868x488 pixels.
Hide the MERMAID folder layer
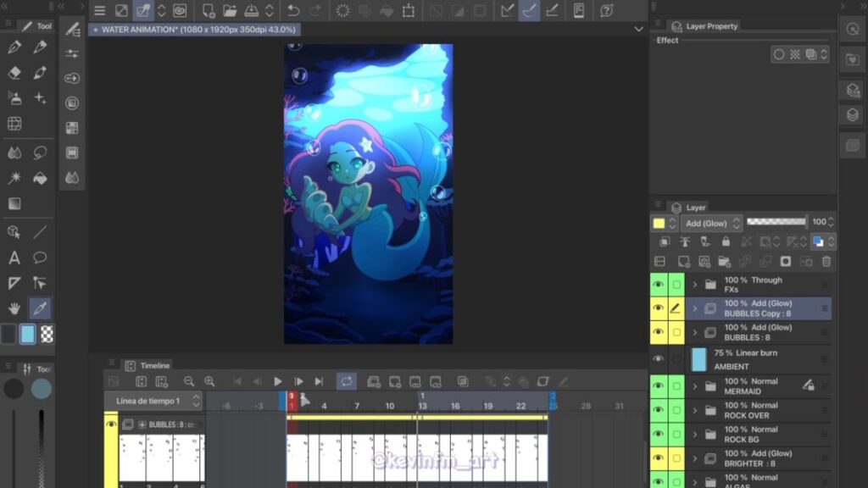pyautogui.click(x=658, y=385)
